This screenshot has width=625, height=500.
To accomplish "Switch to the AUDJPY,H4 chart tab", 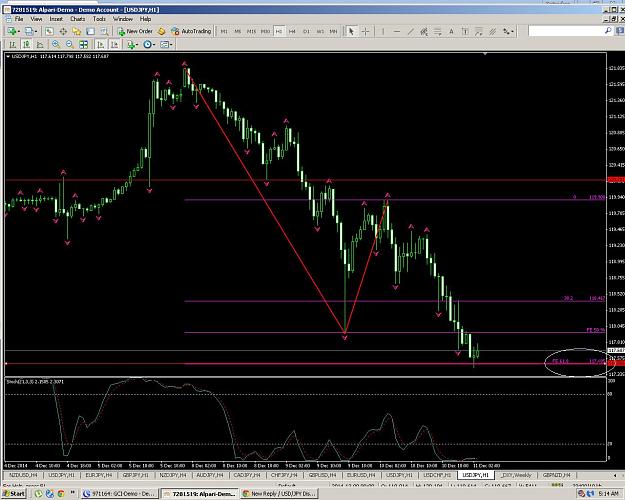I will tap(210, 475).
